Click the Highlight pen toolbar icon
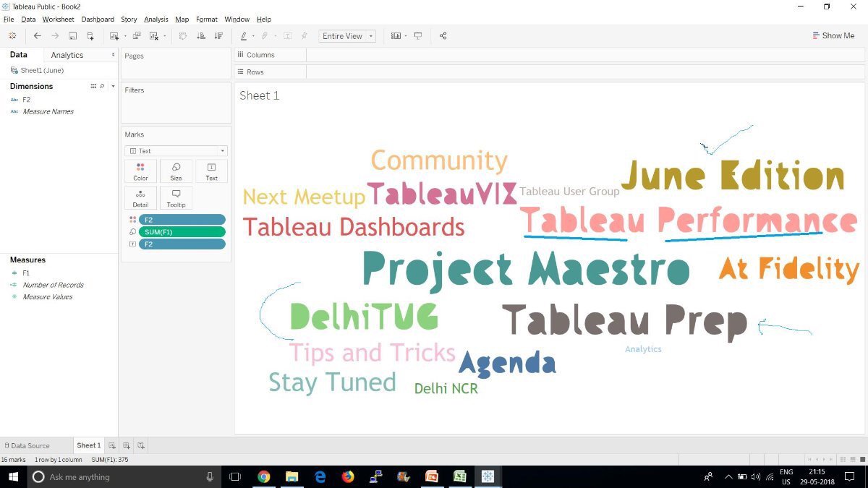The image size is (868, 488). point(244,35)
